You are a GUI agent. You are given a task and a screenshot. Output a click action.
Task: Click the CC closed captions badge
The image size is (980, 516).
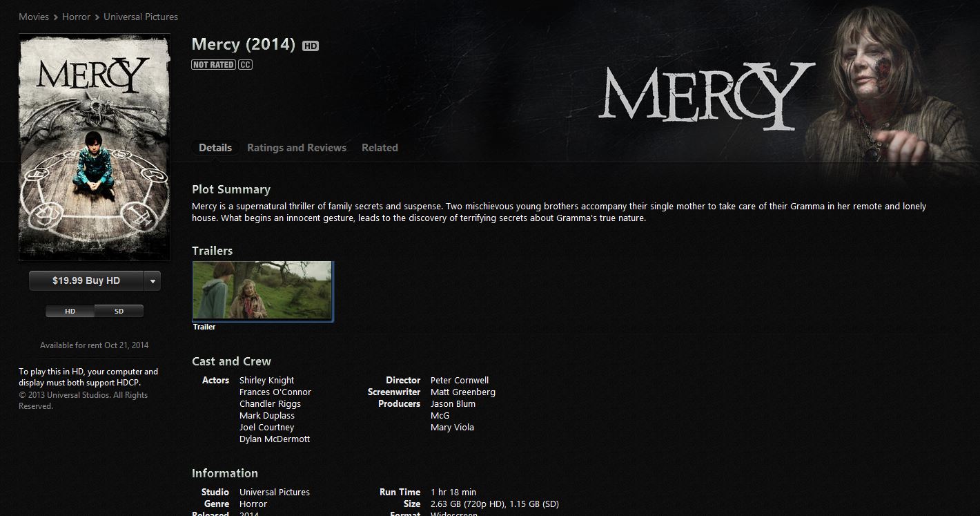click(x=245, y=65)
